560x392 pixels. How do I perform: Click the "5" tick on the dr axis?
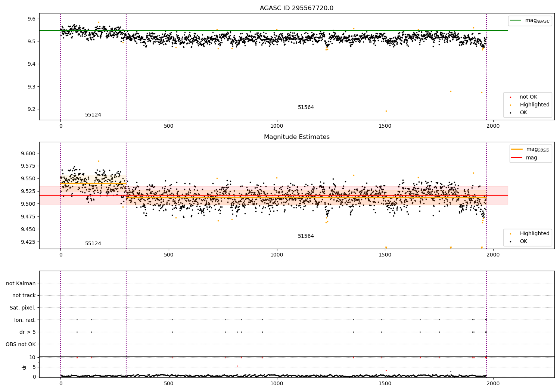pyautogui.click(x=34, y=367)
